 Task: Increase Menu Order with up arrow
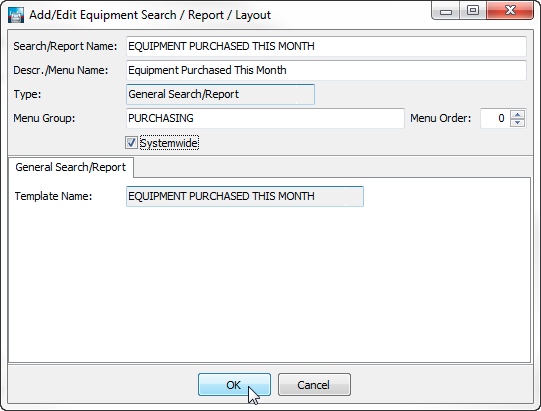[x=517, y=114]
